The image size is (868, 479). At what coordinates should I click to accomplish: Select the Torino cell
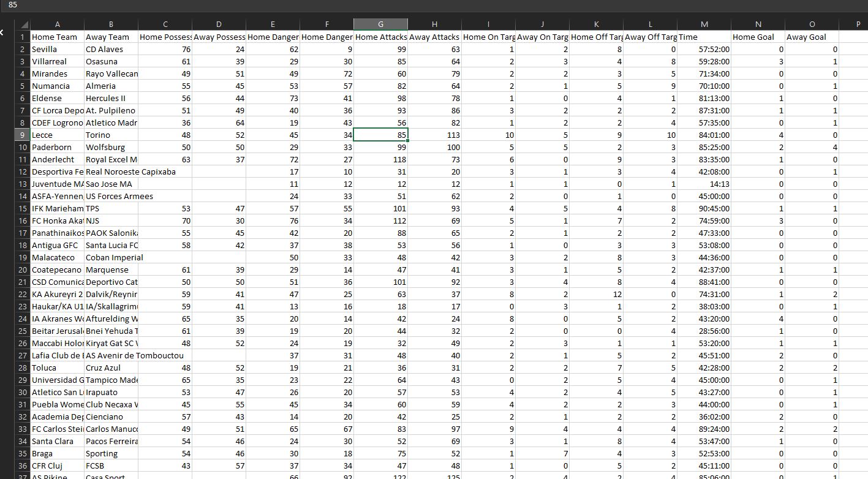[111, 135]
